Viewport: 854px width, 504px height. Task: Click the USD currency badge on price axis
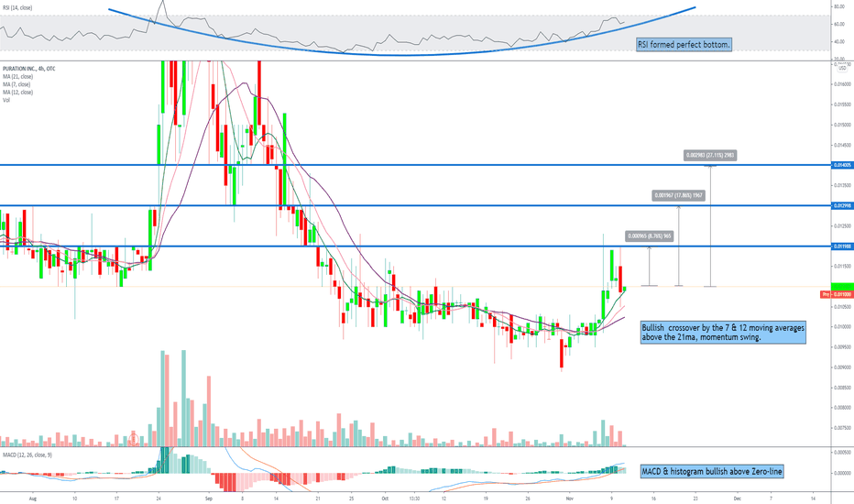click(x=843, y=68)
